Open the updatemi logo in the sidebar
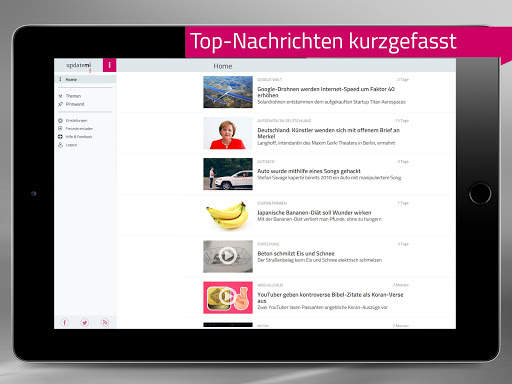Viewport: 512px width, 384px height. pyautogui.click(x=79, y=65)
